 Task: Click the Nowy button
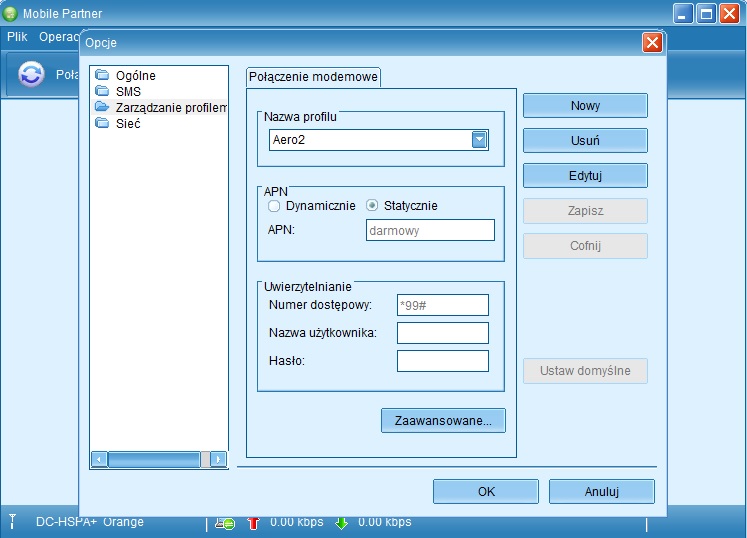[x=585, y=106]
